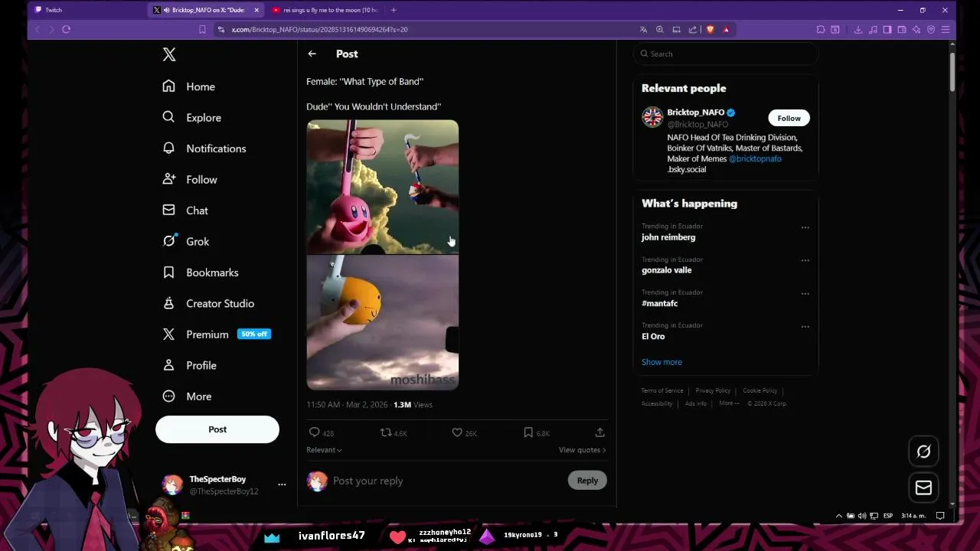Click the gray Reply button
Image resolution: width=980 pixels, height=551 pixels.
pos(587,481)
